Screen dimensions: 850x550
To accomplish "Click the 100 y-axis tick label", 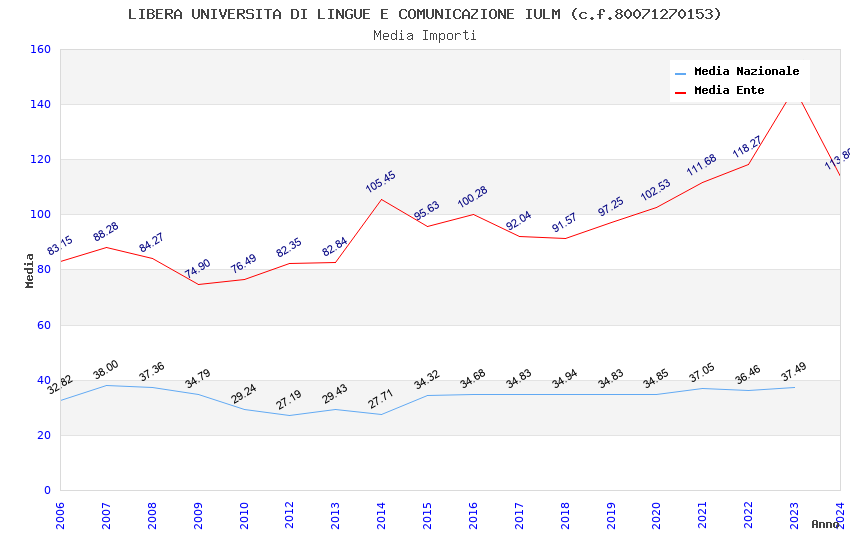I will pos(40,215).
